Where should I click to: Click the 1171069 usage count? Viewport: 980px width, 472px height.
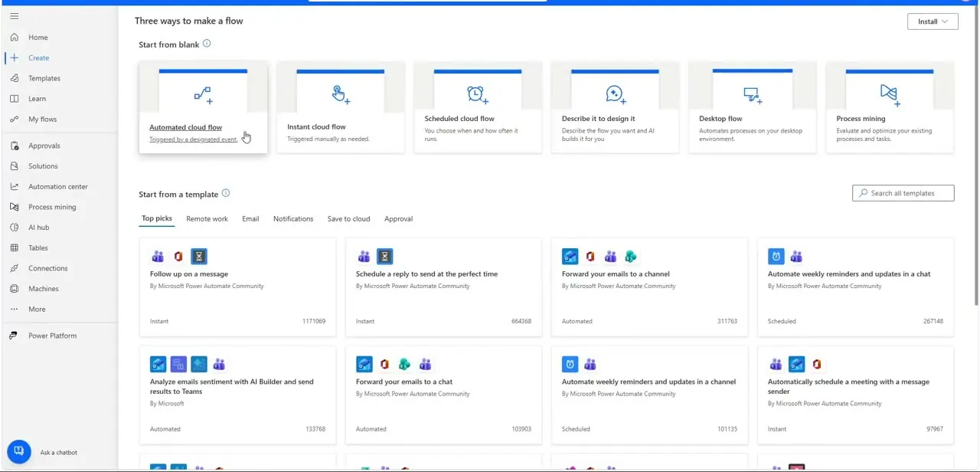(314, 321)
